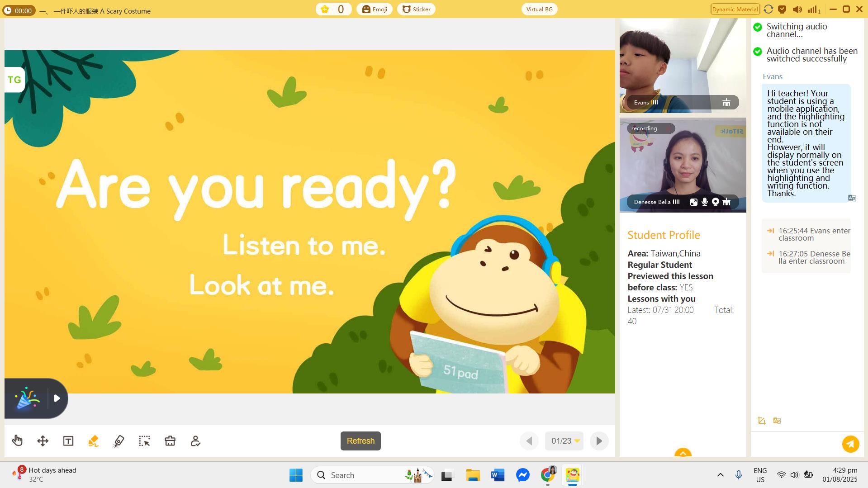The height and width of the screenshot is (488, 868).
Task: Toggle speaker volume in title bar
Action: tap(797, 9)
